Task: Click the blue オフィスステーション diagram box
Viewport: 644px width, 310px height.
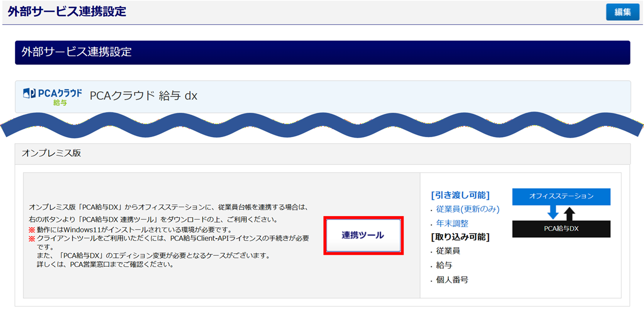Action: [x=561, y=196]
